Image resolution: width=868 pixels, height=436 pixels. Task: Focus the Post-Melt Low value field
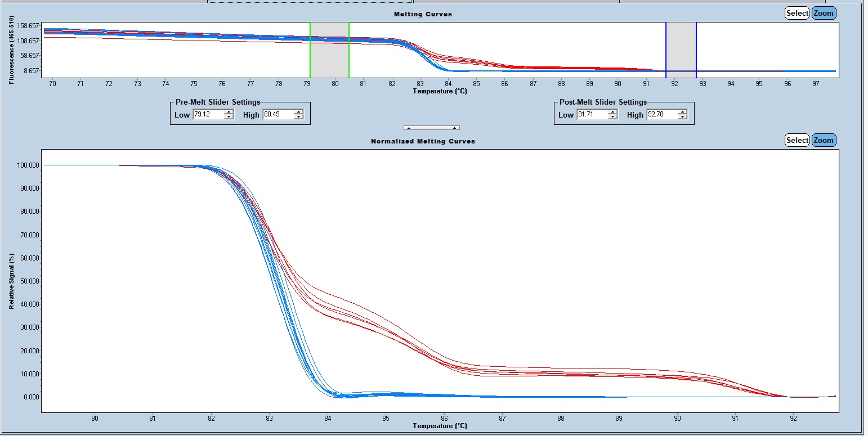[x=592, y=115]
